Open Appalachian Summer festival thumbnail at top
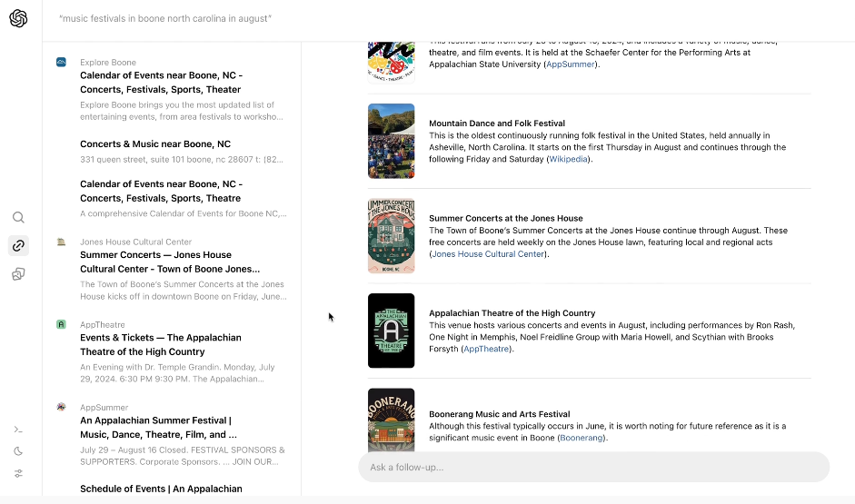The height and width of the screenshot is (504, 855). pos(391,62)
